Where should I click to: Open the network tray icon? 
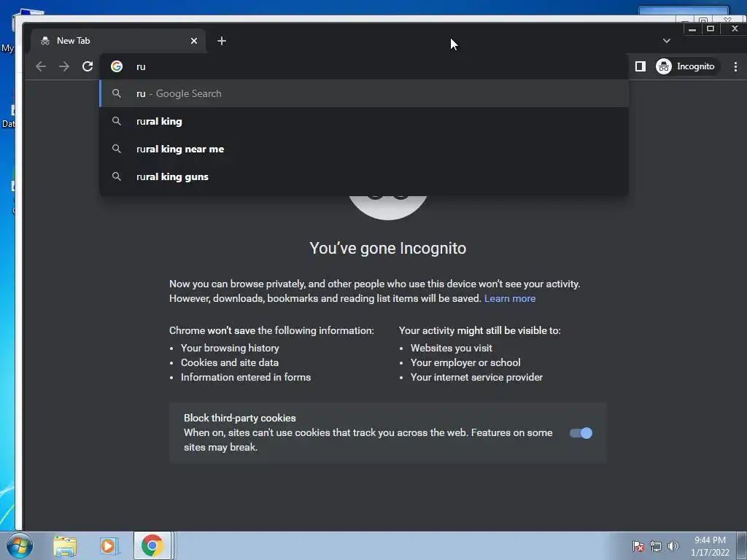656,546
